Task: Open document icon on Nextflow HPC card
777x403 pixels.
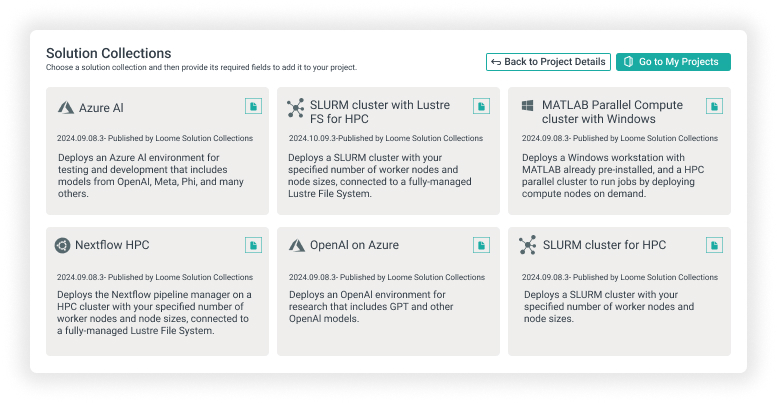Action: point(253,245)
